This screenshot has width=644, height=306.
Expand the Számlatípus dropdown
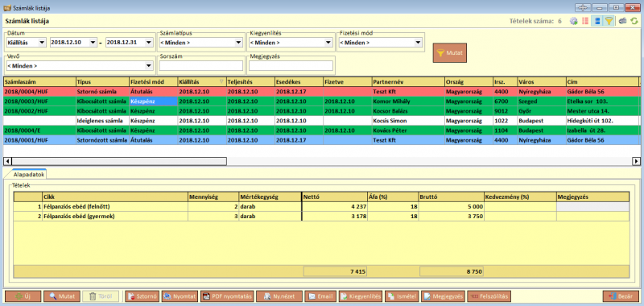(238, 43)
